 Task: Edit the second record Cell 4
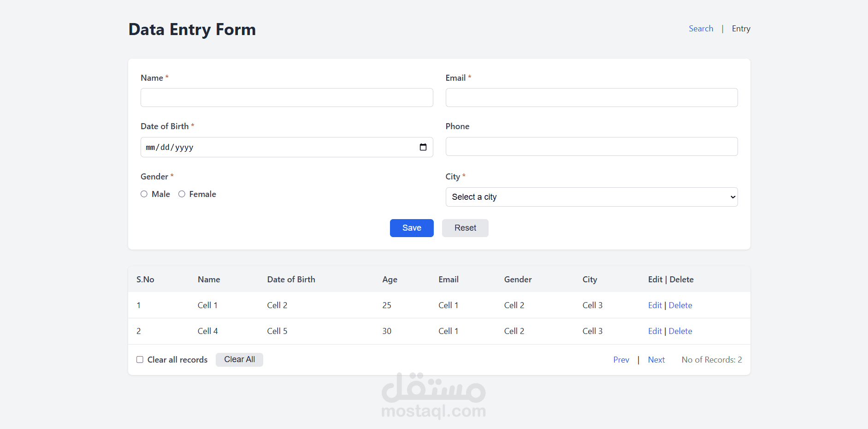[655, 331]
